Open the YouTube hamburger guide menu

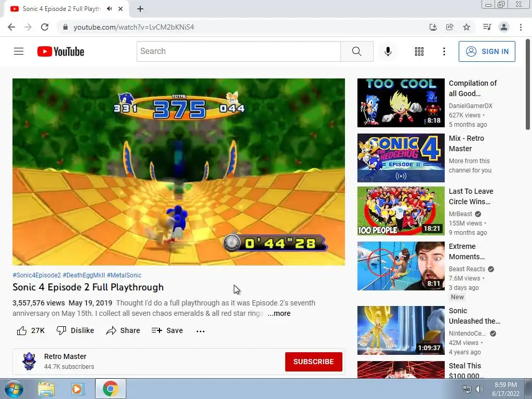19,51
